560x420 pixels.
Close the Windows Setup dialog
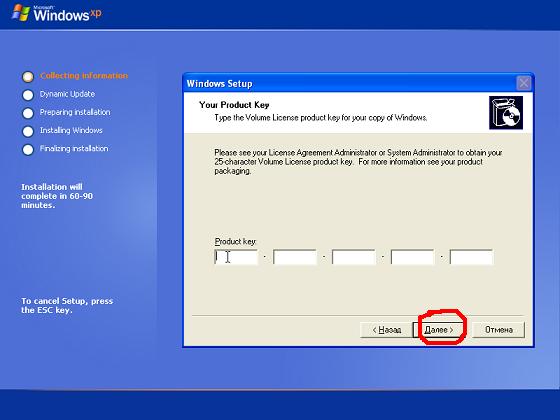tap(524, 84)
